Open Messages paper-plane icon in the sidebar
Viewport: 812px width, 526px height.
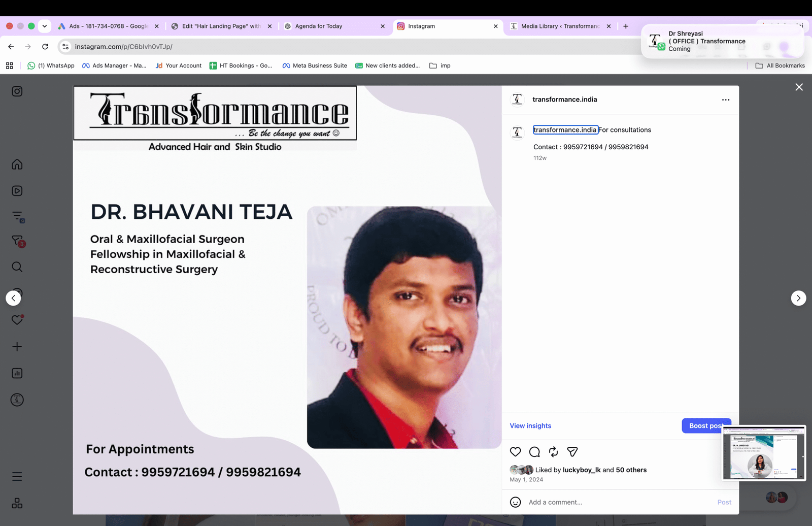pos(17,241)
